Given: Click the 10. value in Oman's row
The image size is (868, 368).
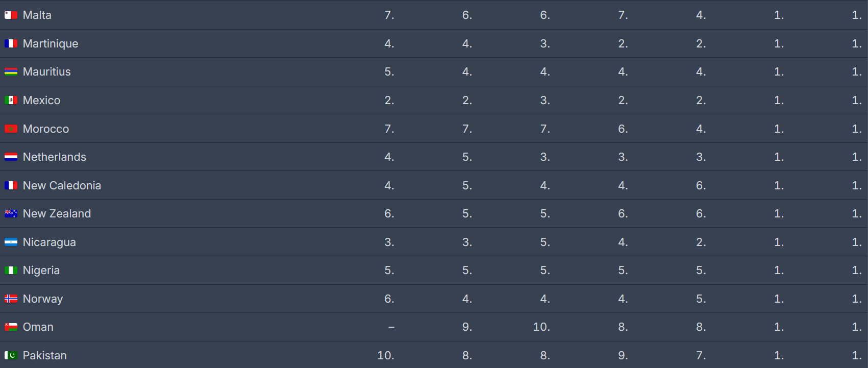Looking at the screenshot, I should [x=541, y=327].
